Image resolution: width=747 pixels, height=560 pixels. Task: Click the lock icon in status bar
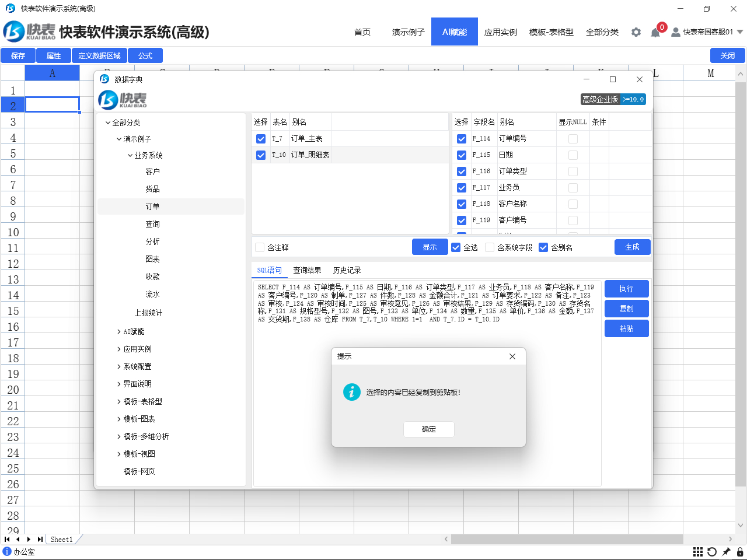740,552
